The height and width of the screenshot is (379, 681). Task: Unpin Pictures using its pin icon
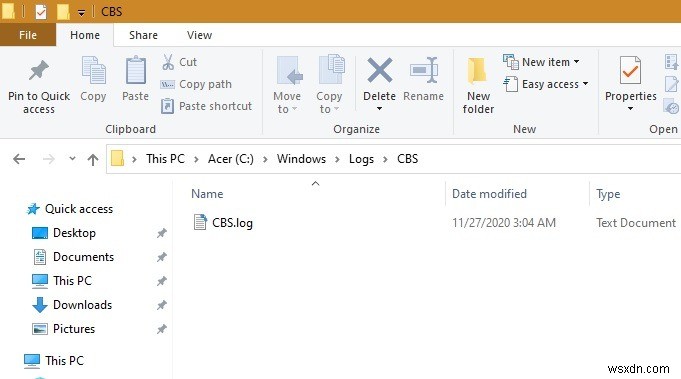[x=162, y=330]
